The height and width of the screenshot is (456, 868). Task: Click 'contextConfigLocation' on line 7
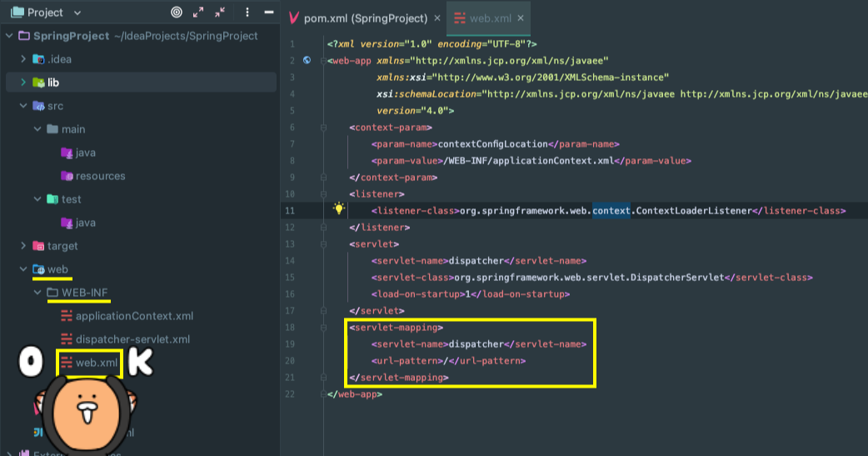[x=492, y=144]
